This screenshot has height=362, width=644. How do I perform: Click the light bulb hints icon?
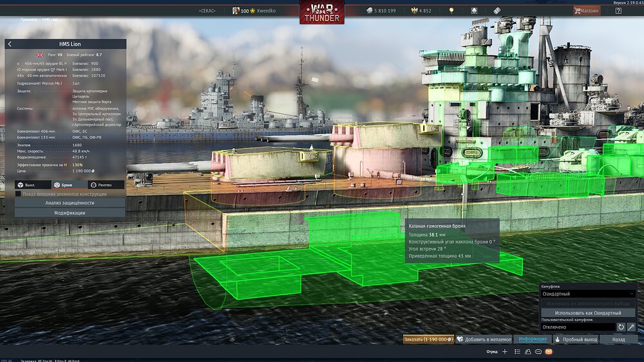tap(451, 11)
